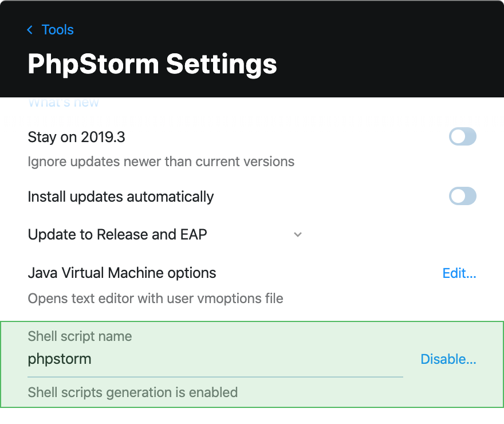Click the Stay on 2019.3 label
This screenshot has width=504, height=424.
pyautogui.click(x=76, y=138)
